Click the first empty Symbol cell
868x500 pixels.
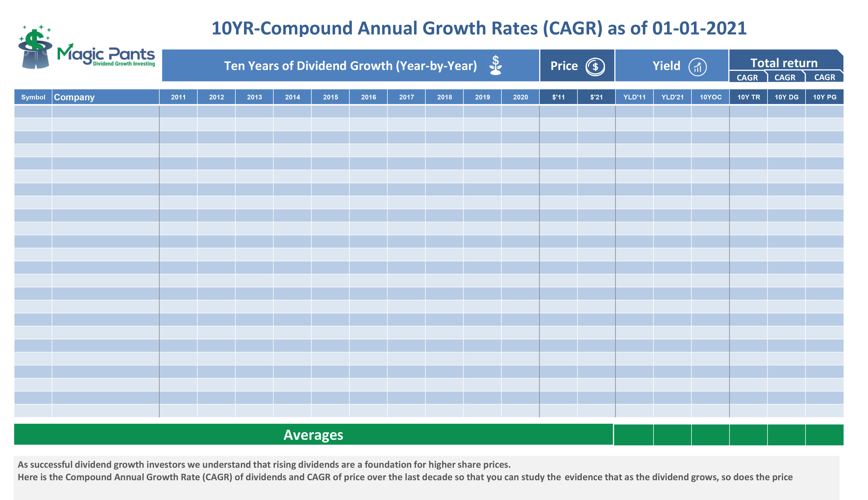[x=33, y=112]
